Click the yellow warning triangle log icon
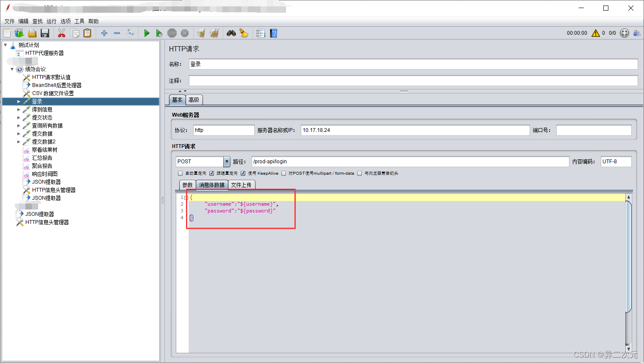 pos(596,33)
